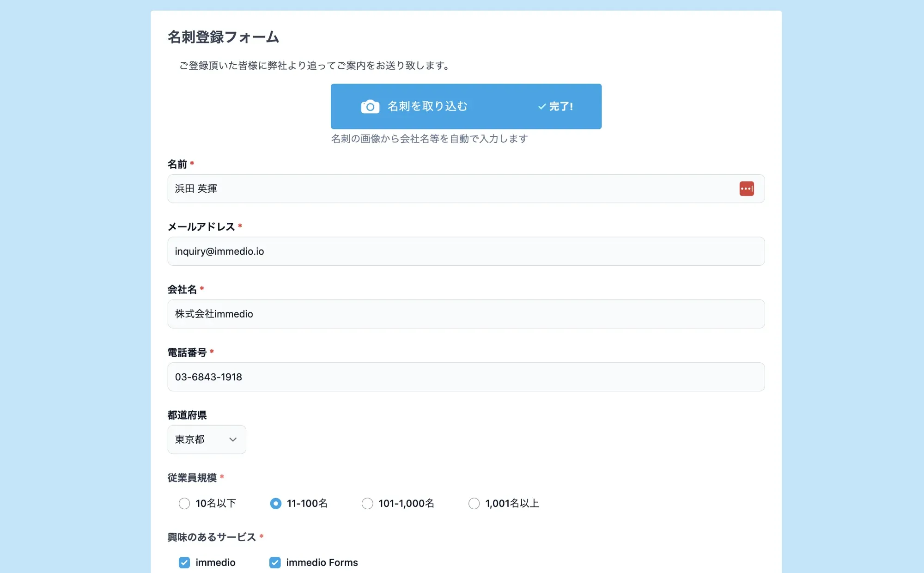The width and height of the screenshot is (924, 573).
Task: Click the 名刺登録フォーム heading
Action: click(223, 37)
